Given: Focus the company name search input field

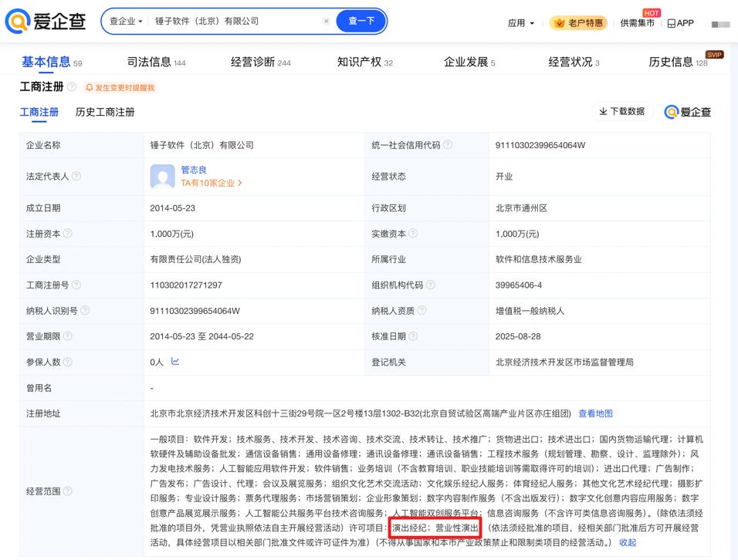Looking at the screenshot, I should coord(235,21).
